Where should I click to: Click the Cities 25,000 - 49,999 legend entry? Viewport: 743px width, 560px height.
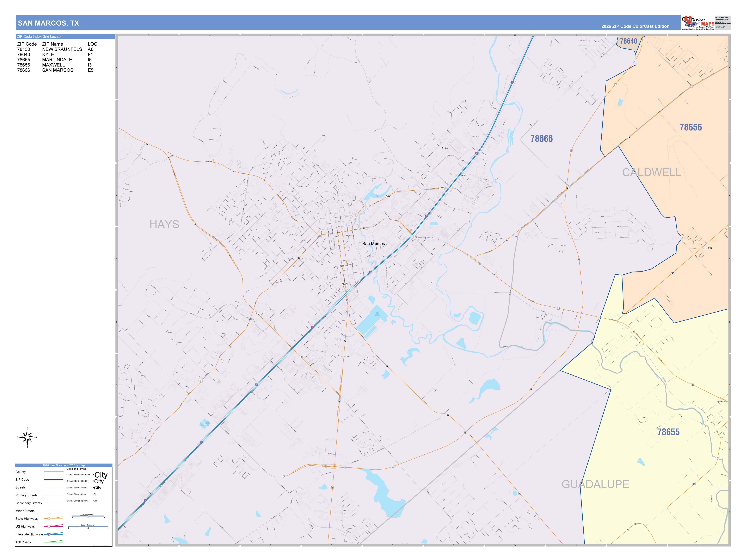click(77, 487)
